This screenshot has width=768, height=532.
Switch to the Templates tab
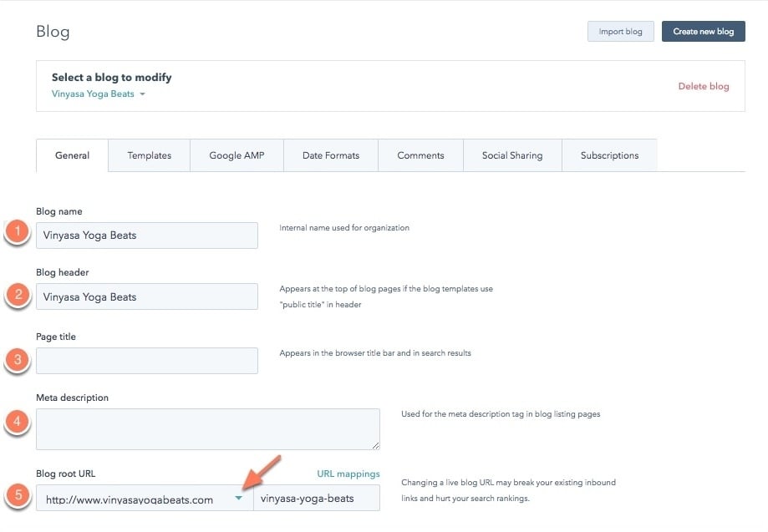tap(149, 155)
